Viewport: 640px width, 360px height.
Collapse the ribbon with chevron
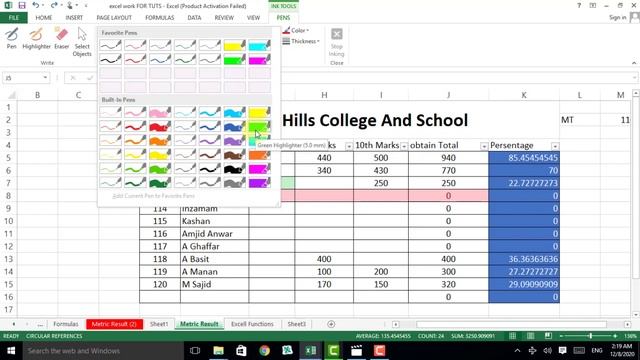click(634, 63)
